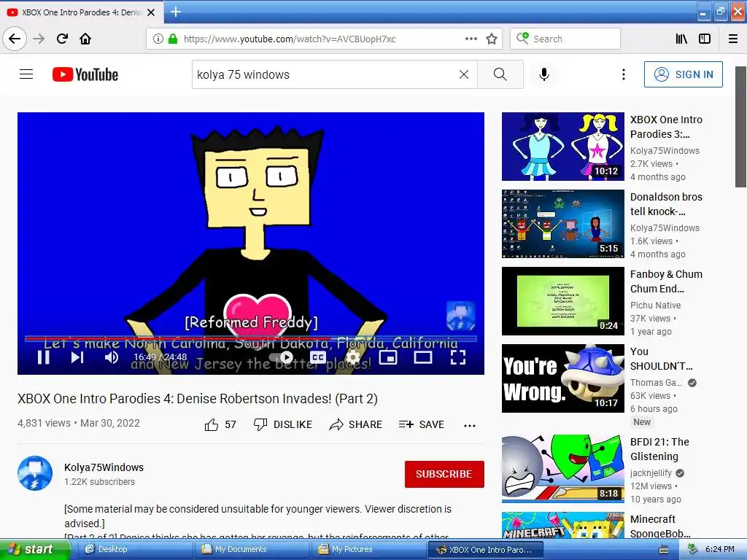
Task: Open the browser home page
Action: 85,39
